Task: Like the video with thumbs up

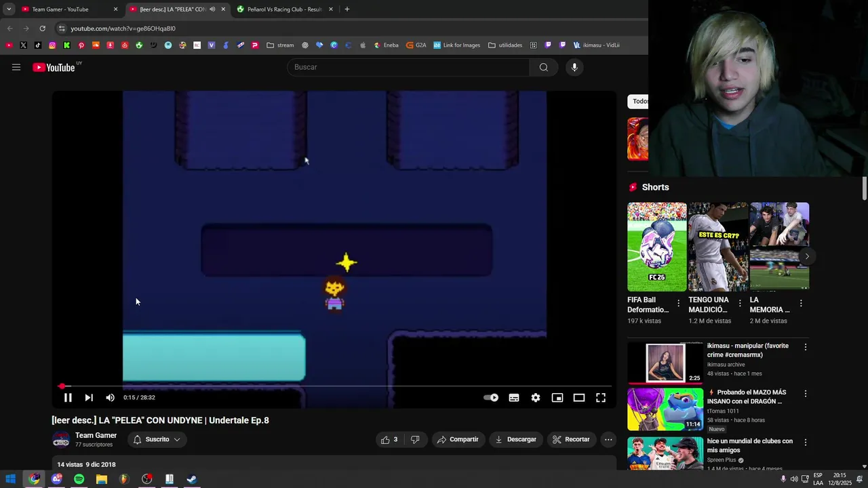Action: (x=389, y=439)
